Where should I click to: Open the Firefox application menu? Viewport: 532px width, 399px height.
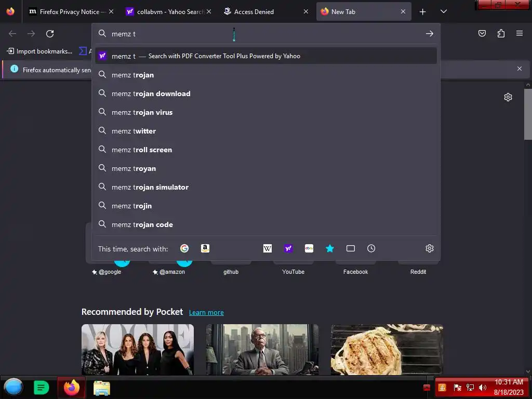click(520, 33)
